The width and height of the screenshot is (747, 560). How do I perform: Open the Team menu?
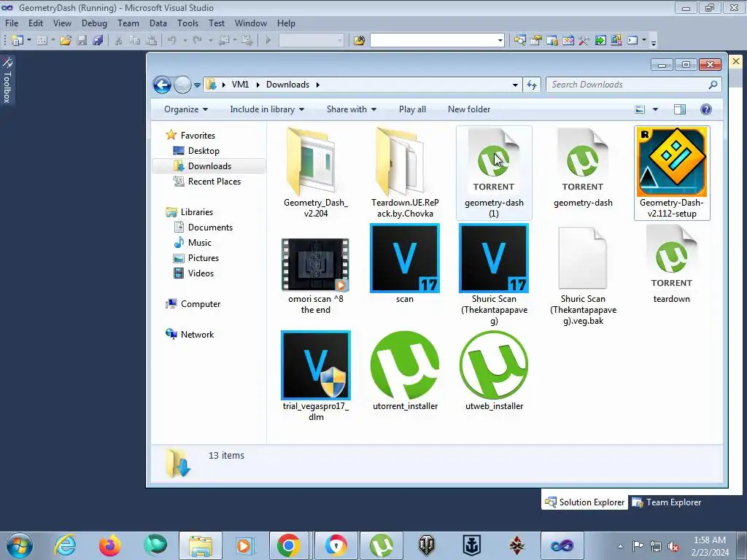[x=128, y=23]
